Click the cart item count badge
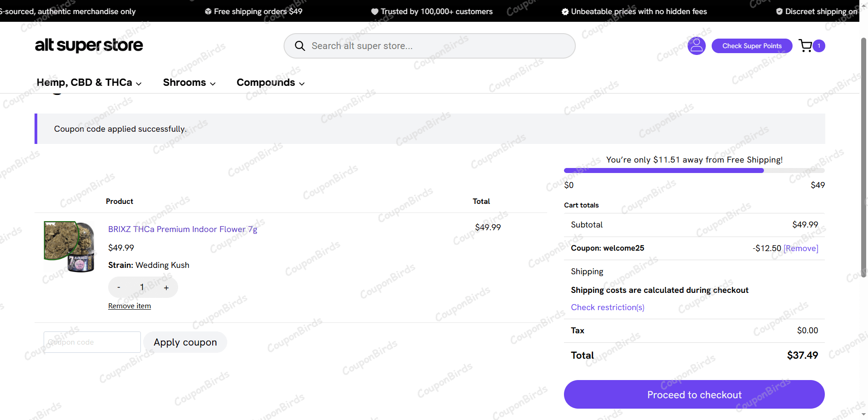Screen dimensions: 868x420 (819, 46)
